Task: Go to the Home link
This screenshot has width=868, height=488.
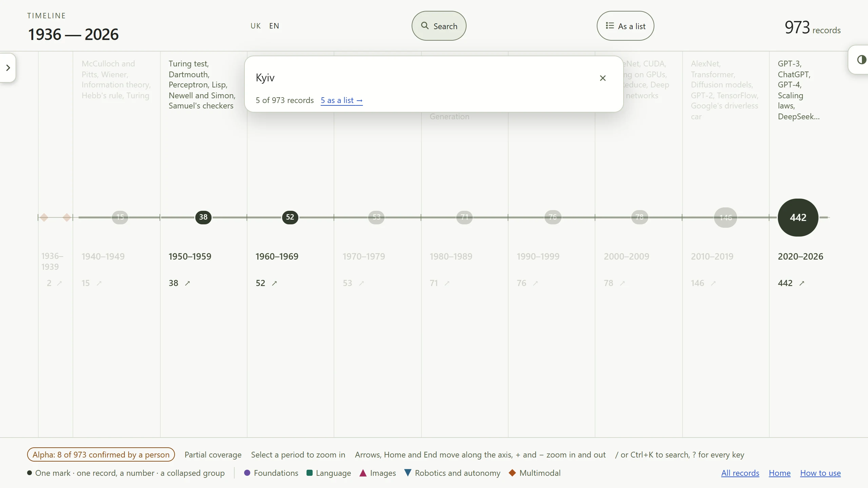Action: click(780, 473)
